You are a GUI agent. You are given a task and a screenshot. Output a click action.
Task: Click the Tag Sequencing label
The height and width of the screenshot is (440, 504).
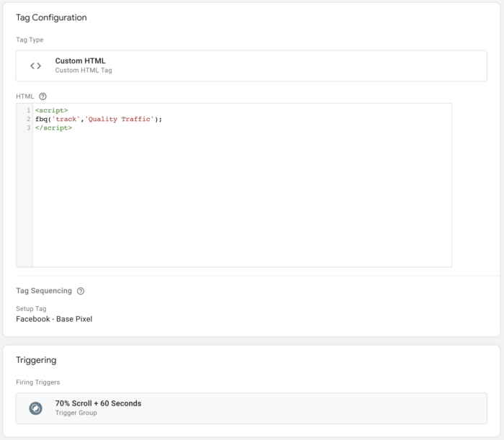tap(44, 291)
